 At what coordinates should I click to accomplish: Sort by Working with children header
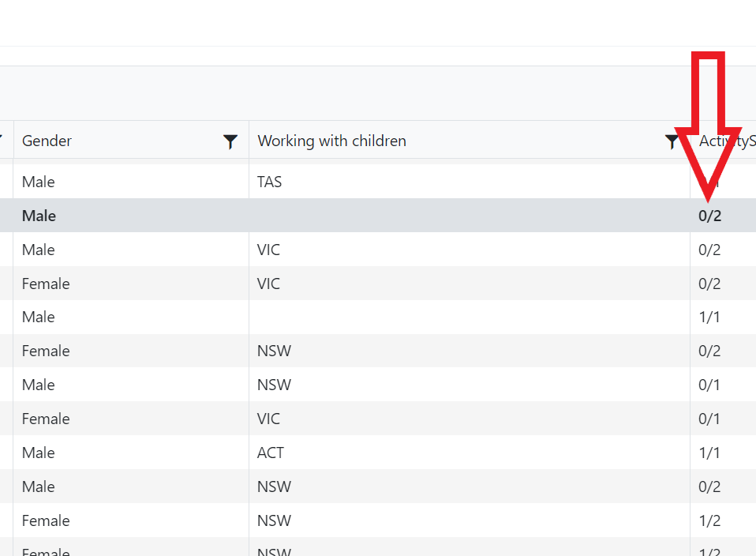point(331,141)
